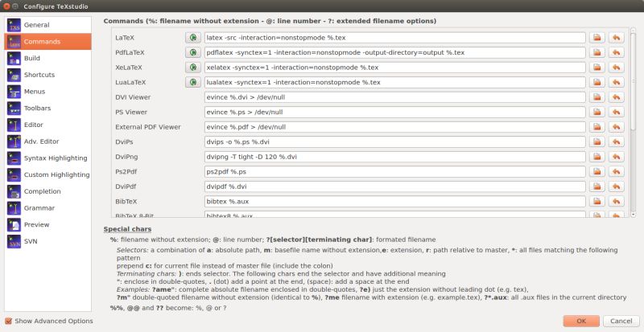Browse for XeLaTeX executable via folder icon
Viewport: 644px width, 332px height.
597,68
